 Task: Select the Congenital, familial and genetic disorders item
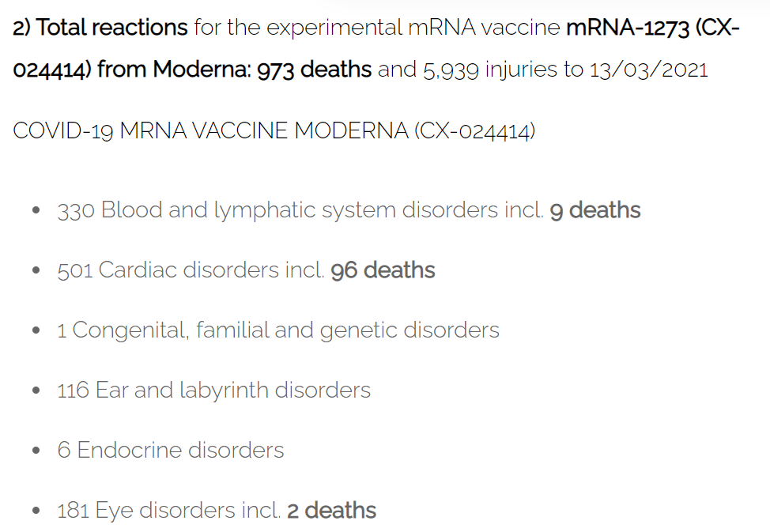coord(278,330)
